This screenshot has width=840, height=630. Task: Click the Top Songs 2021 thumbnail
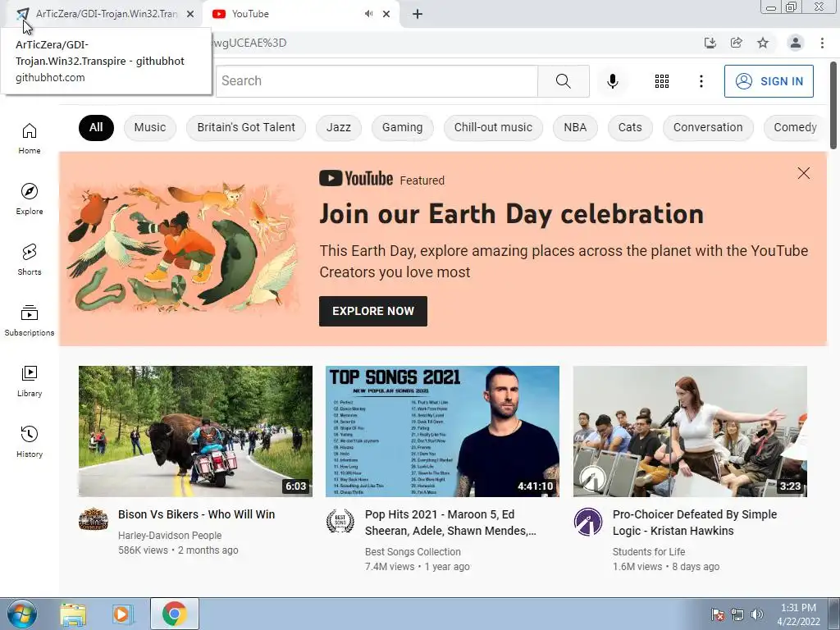click(x=442, y=431)
